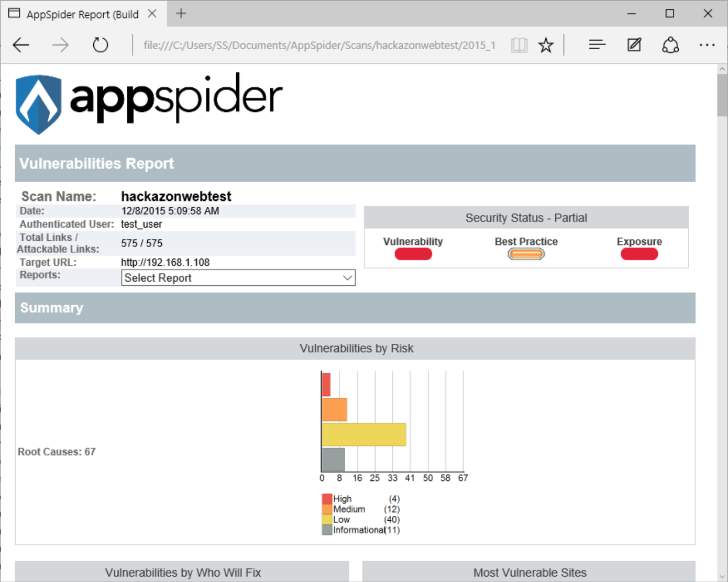Click the High risk red bar
This screenshot has width=728, height=582.
(x=326, y=385)
